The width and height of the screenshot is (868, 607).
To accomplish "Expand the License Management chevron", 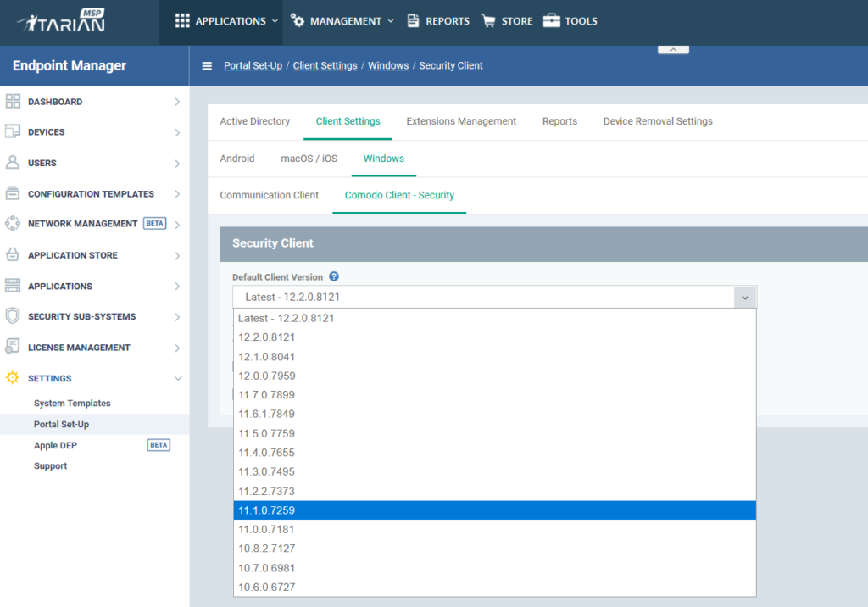I will coord(177,348).
